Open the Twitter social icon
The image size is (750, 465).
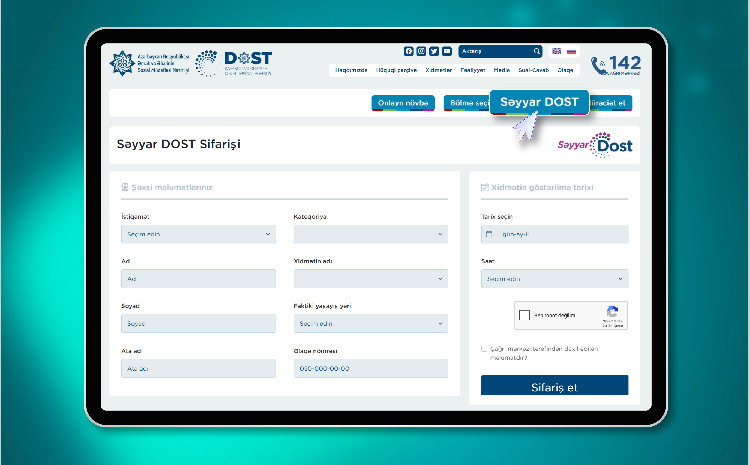(x=434, y=51)
